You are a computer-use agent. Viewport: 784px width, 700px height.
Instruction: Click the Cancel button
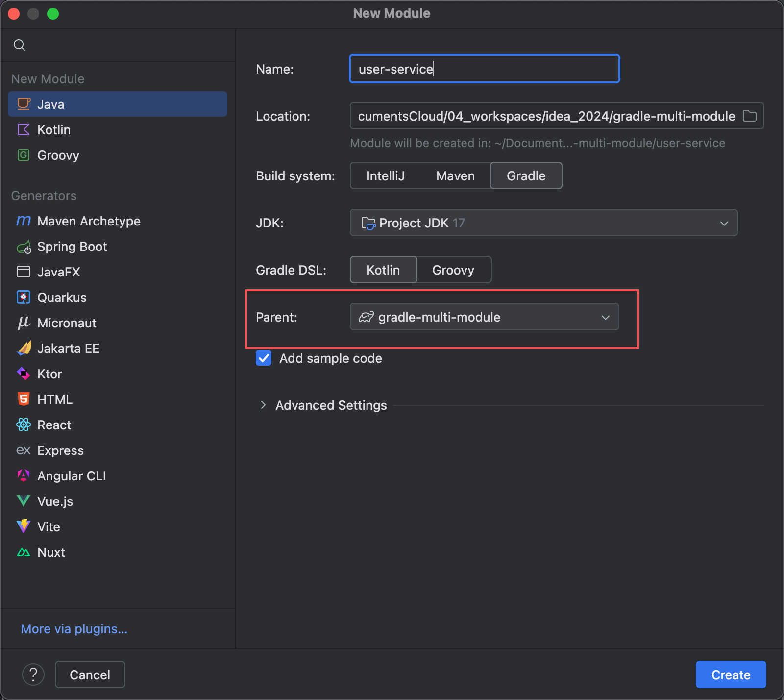90,675
